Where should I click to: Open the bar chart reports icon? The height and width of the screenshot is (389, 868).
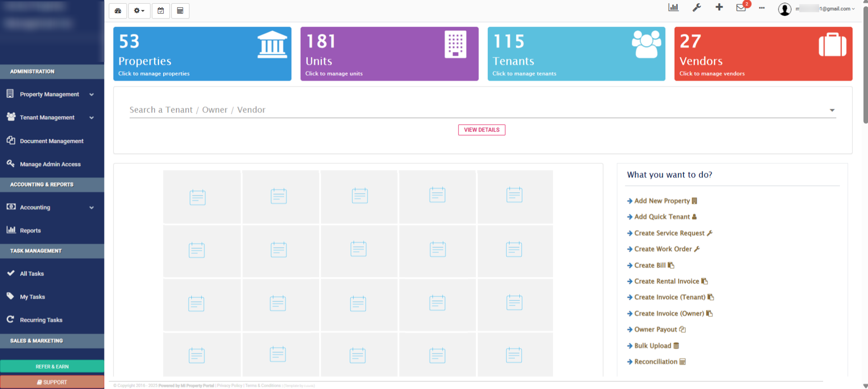(673, 8)
